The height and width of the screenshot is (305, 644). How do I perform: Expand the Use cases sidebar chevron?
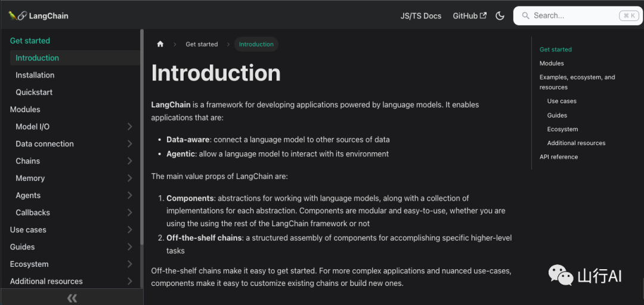(129, 230)
